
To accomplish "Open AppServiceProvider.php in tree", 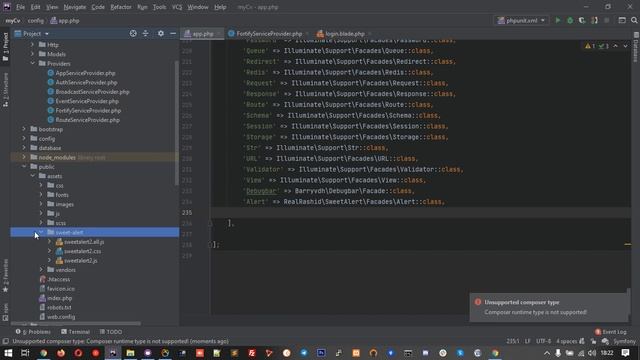I will [85, 73].
